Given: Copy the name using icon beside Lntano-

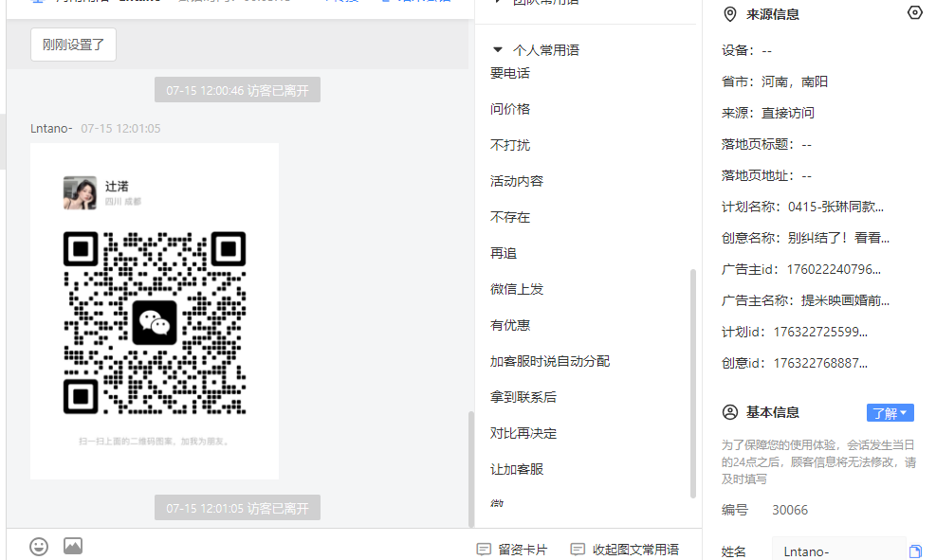Looking at the screenshot, I should coord(915,551).
